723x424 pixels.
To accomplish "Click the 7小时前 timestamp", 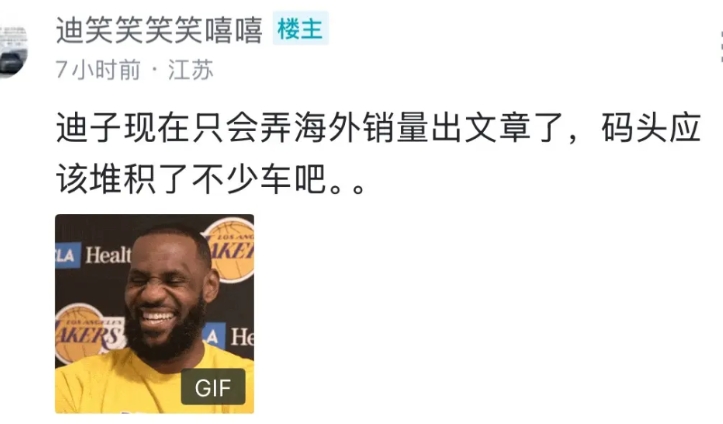I will 98,70.
